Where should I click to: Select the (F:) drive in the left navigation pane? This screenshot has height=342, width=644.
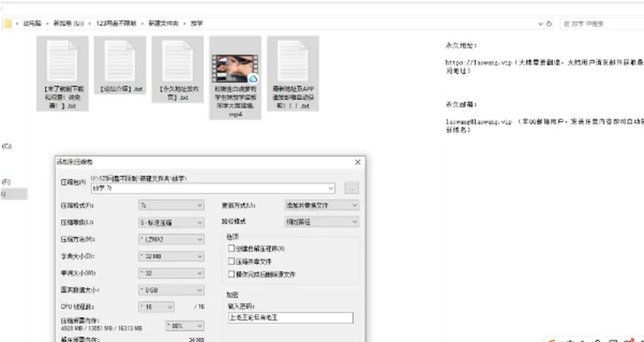pos(7,182)
